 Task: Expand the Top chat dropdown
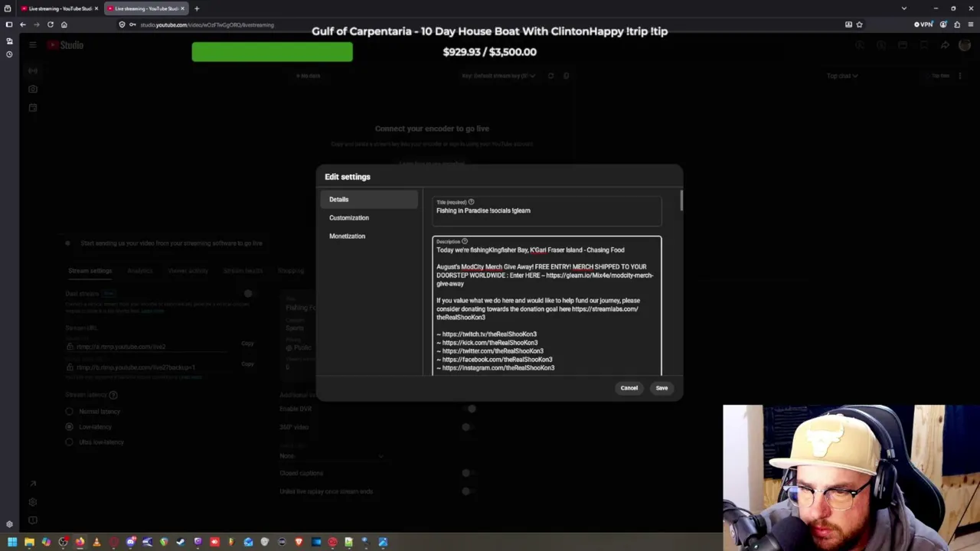pos(842,76)
